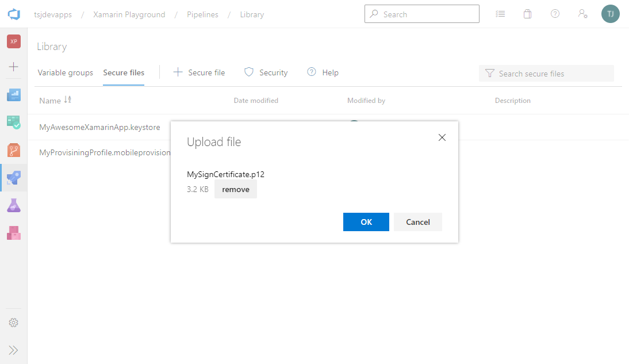Open the Repos icon in sidebar
Image resolution: width=629 pixels, height=364 pixels.
click(14, 150)
